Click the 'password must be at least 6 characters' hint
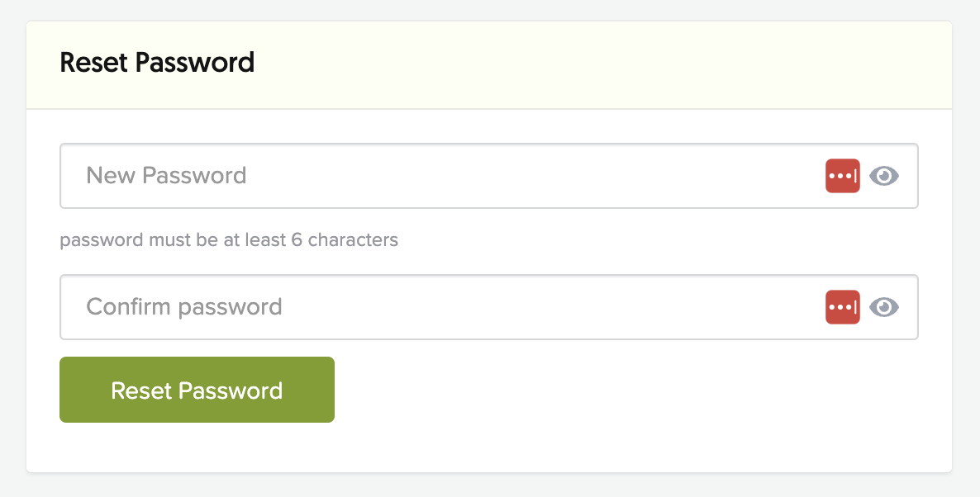Viewport: 980px width, 497px height. 229,240
